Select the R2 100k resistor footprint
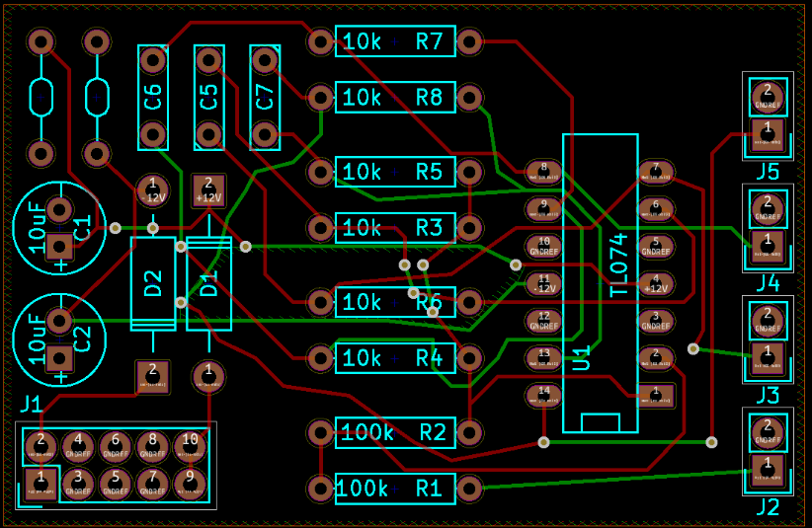Image resolution: width=812 pixels, height=528 pixels. pyautogui.click(x=395, y=432)
